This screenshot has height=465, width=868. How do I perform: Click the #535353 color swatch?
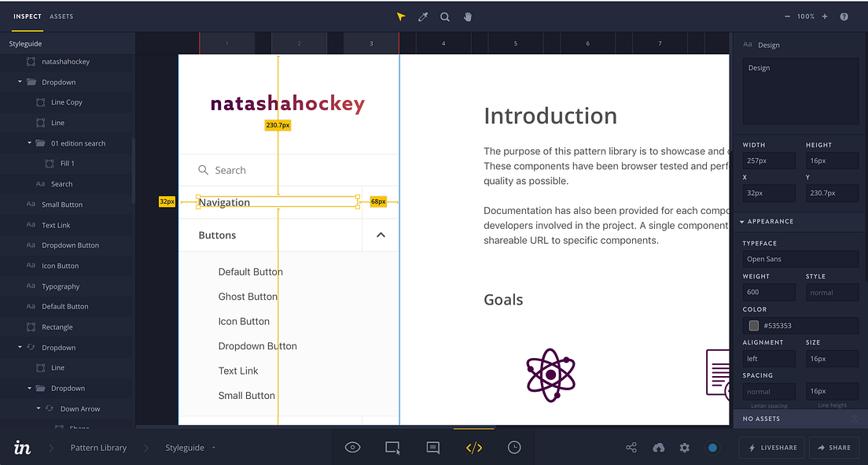753,325
